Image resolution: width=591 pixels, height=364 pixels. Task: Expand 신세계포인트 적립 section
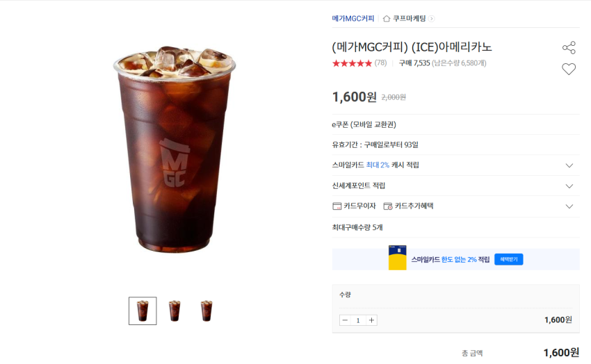coord(569,186)
